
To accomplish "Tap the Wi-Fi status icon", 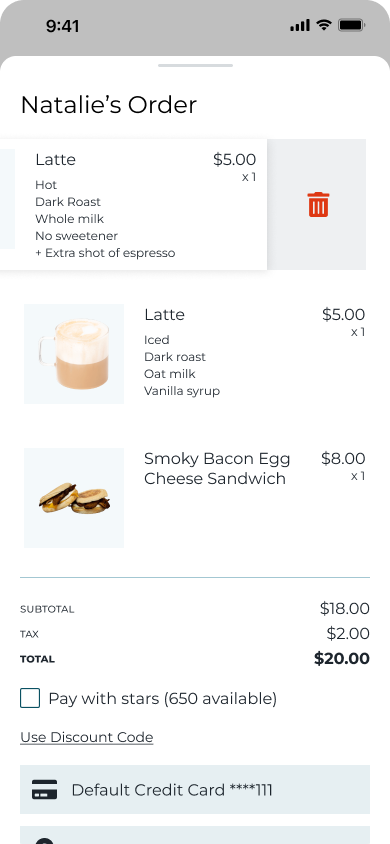I will pyautogui.click(x=324, y=25).
